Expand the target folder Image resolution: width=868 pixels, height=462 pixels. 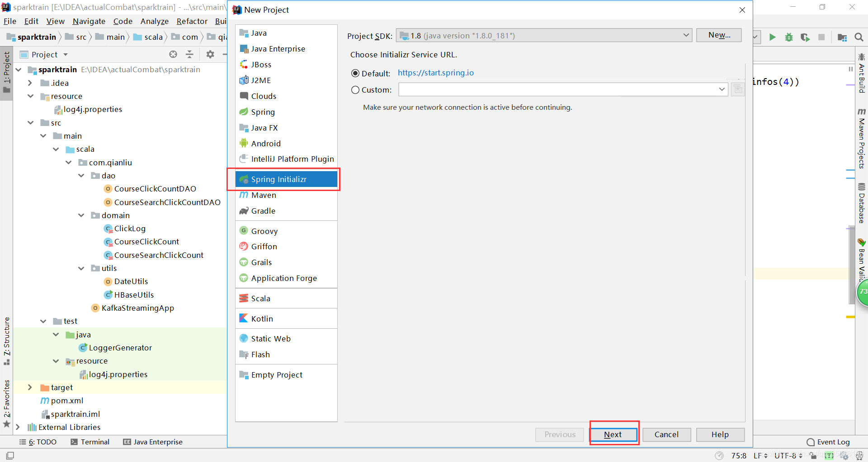[30, 387]
